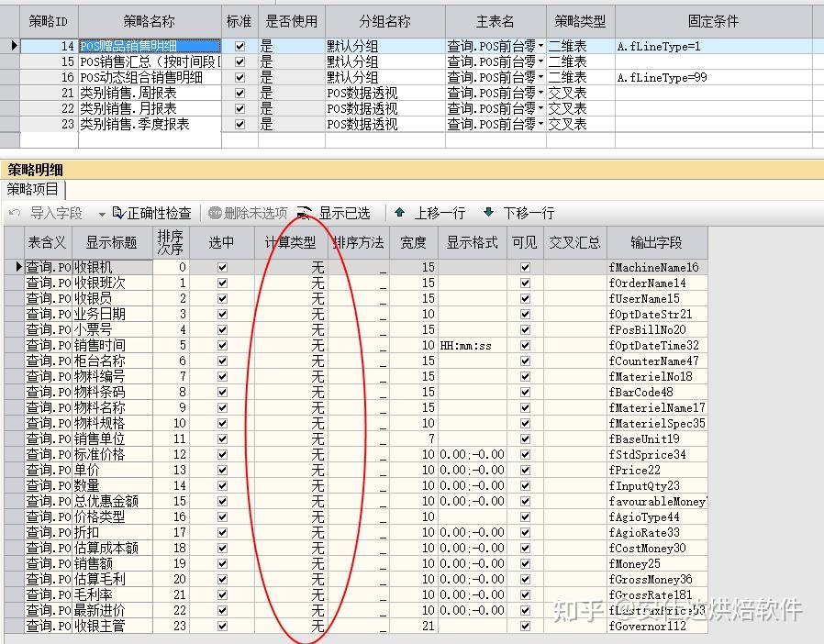Click the 删除未选项 icon
824x644 pixels.
pos(215,213)
